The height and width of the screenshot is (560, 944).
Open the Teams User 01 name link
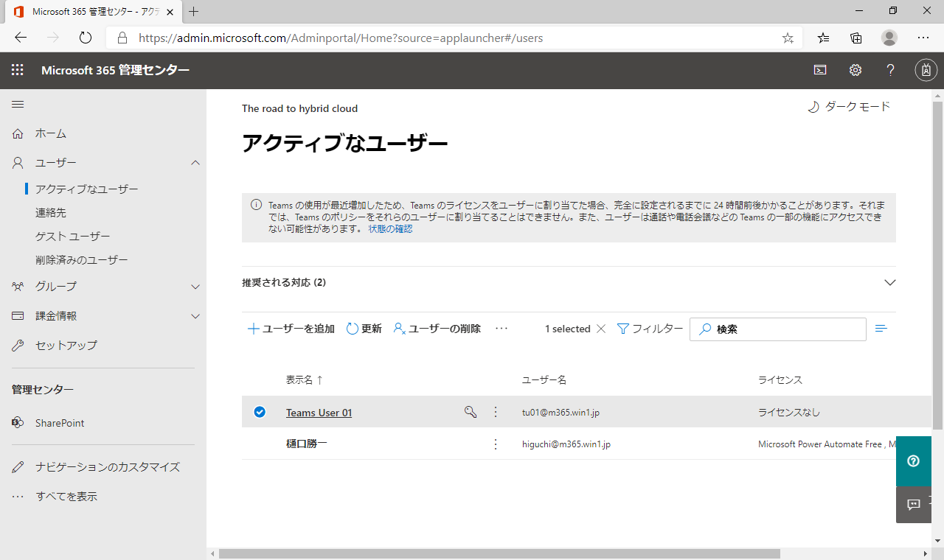point(319,413)
